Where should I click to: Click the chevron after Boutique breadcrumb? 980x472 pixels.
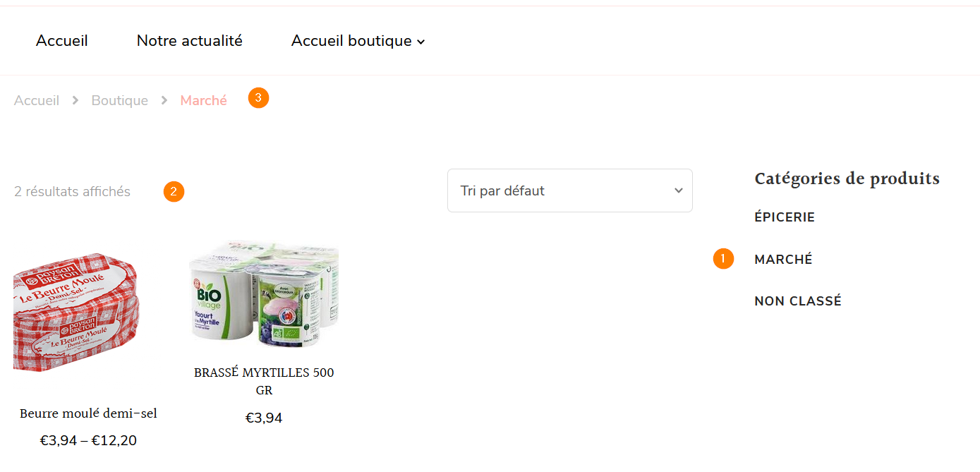pos(164,101)
